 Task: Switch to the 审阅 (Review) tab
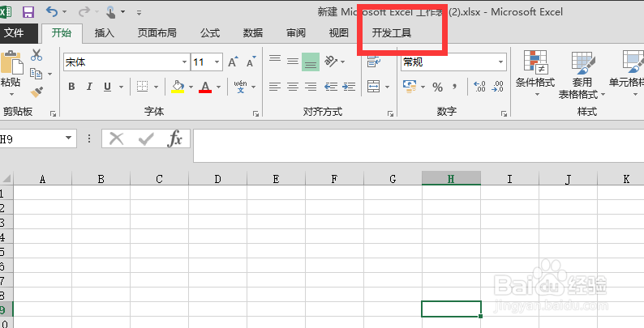click(296, 32)
